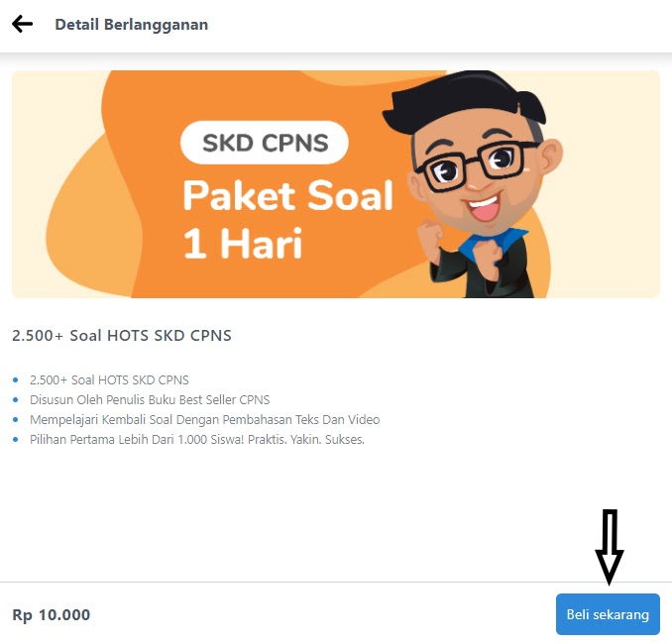Select "Pilihan Pertama Lebih Dari 1.000 Siswa" line

pos(197,440)
